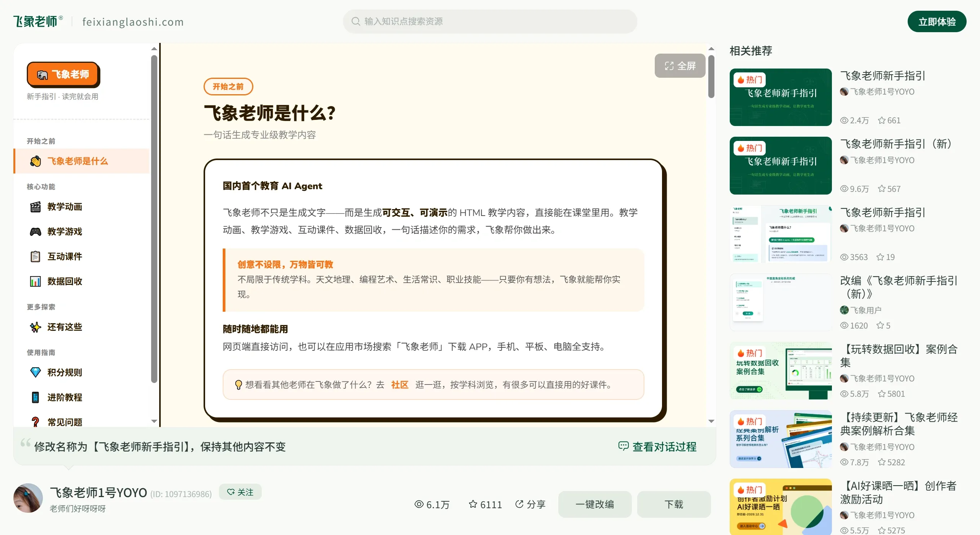Viewport: 980px width, 535px height.
Task: Click the content pane scroll up arrow
Action: pyautogui.click(x=711, y=49)
